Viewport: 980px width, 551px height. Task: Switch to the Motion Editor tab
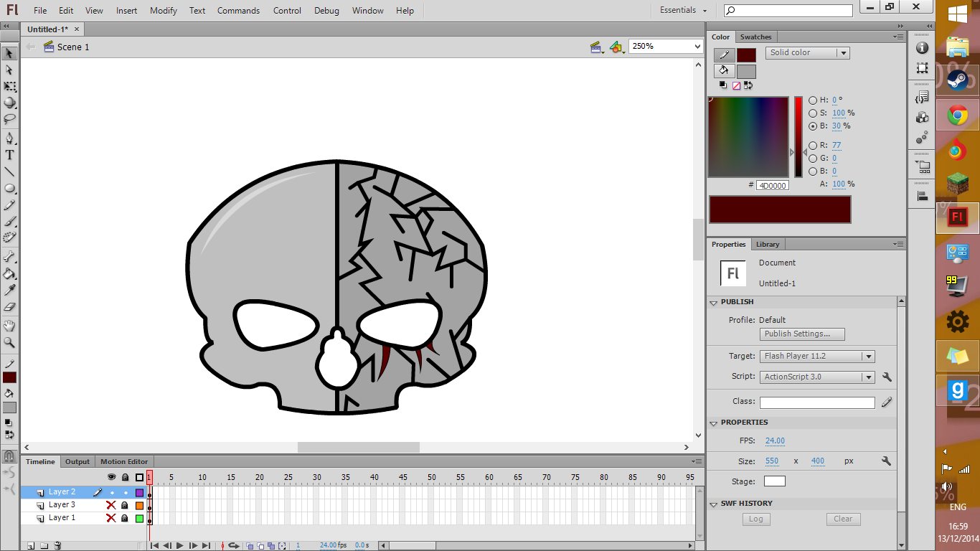pos(124,462)
